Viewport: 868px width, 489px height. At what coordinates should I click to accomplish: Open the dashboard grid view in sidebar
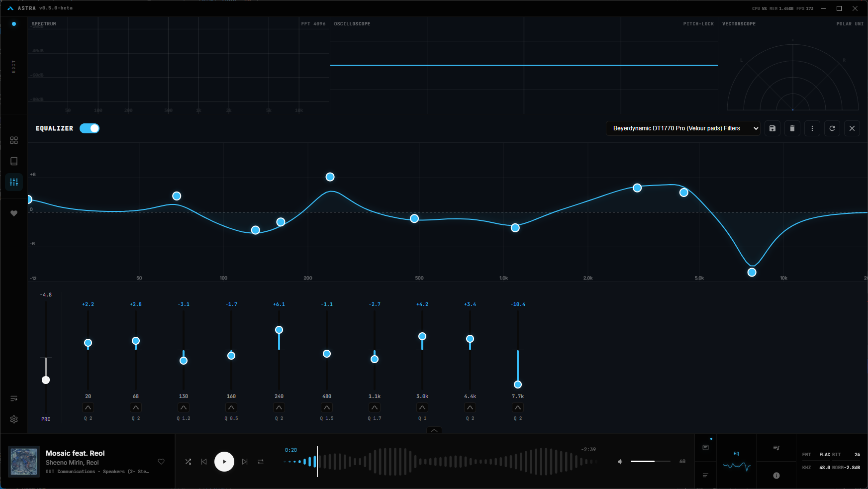14,140
